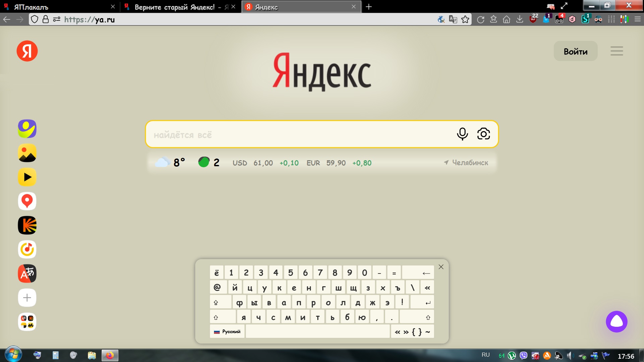Open the volume speaker icon in system tray
Image resolution: width=644 pixels, height=362 pixels.
coord(570,356)
